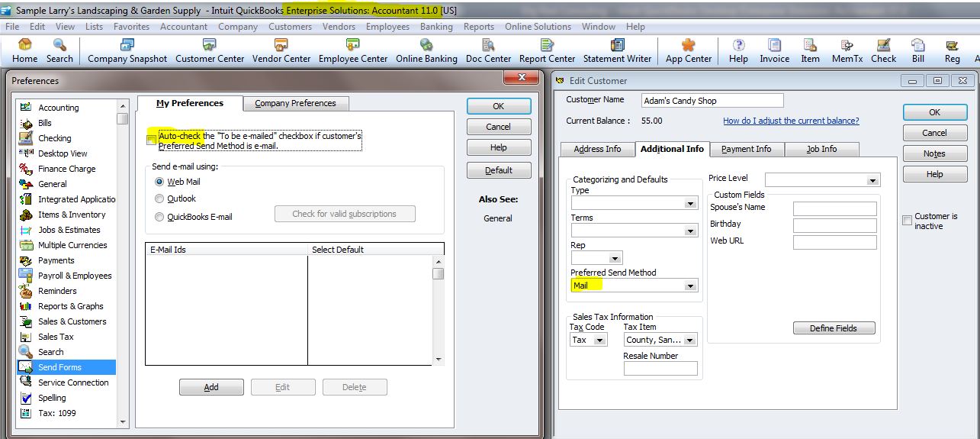Click Define Fields button
The height and width of the screenshot is (439, 980).
tap(834, 328)
